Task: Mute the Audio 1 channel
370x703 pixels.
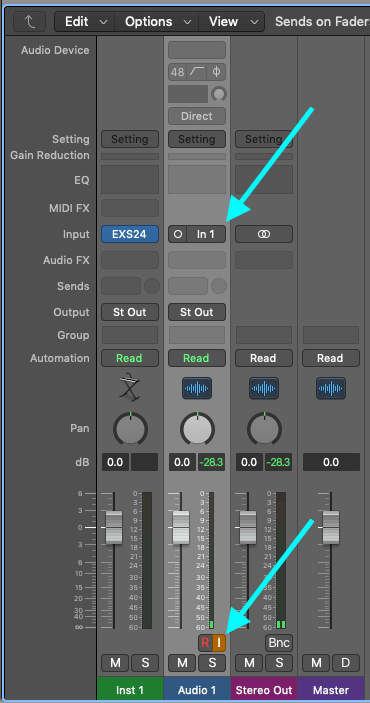Action: 182,663
